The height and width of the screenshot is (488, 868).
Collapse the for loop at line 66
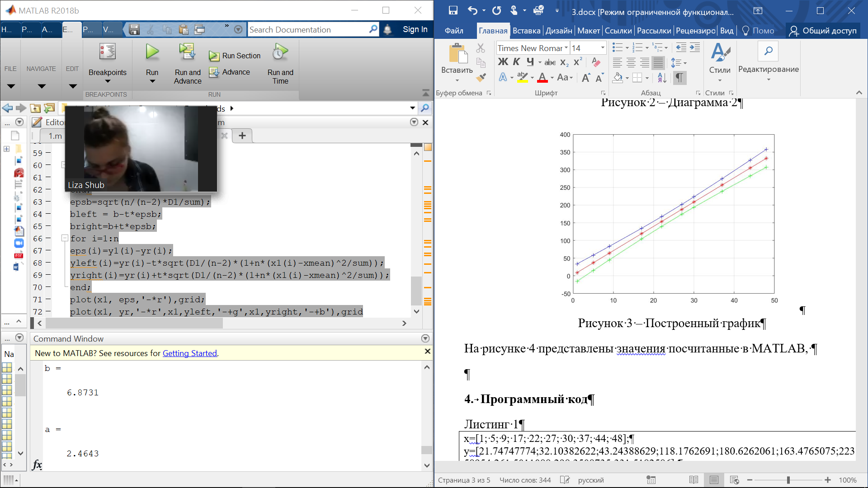tap(65, 238)
